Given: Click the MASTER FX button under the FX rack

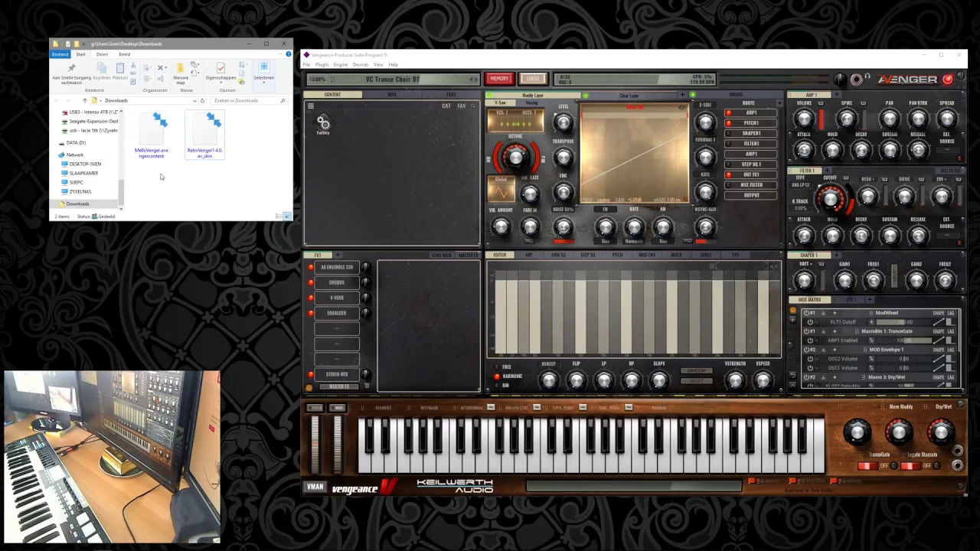Looking at the screenshot, I should 338,387.
